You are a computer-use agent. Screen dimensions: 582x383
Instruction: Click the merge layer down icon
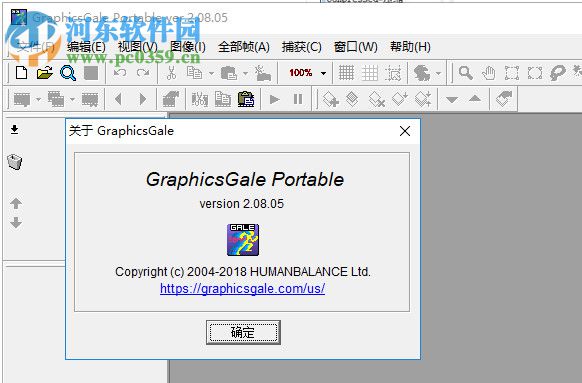click(x=400, y=99)
